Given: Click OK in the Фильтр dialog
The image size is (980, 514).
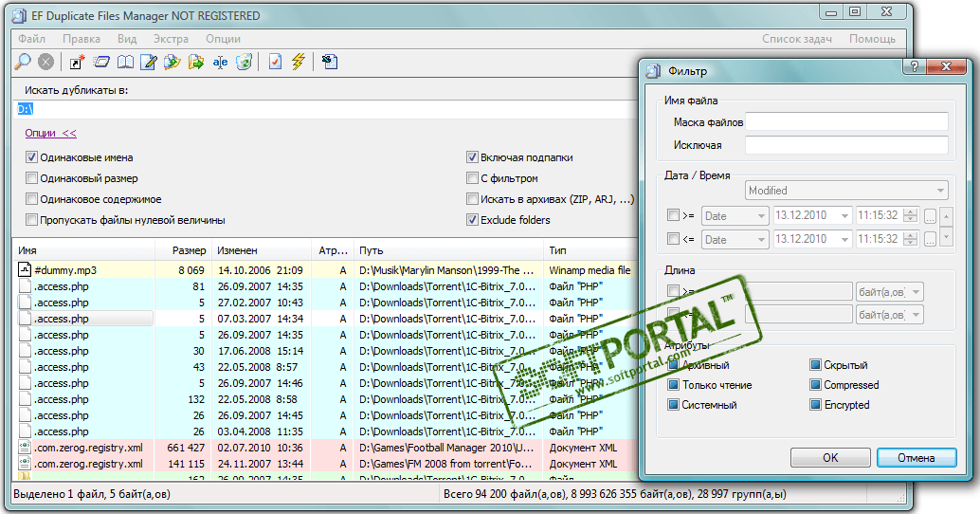Looking at the screenshot, I should pyautogui.click(x=830, y=458).
